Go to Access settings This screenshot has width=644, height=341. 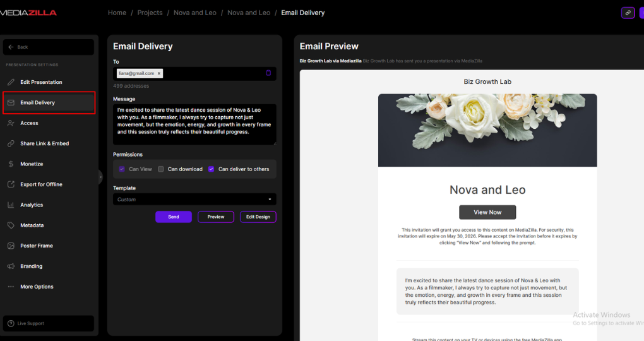49,123
